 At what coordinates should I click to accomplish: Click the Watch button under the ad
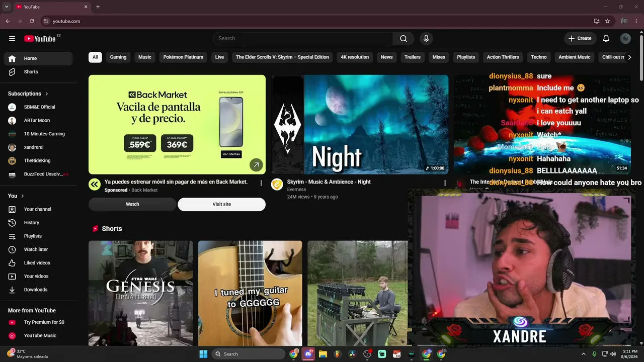coord(132,204)
